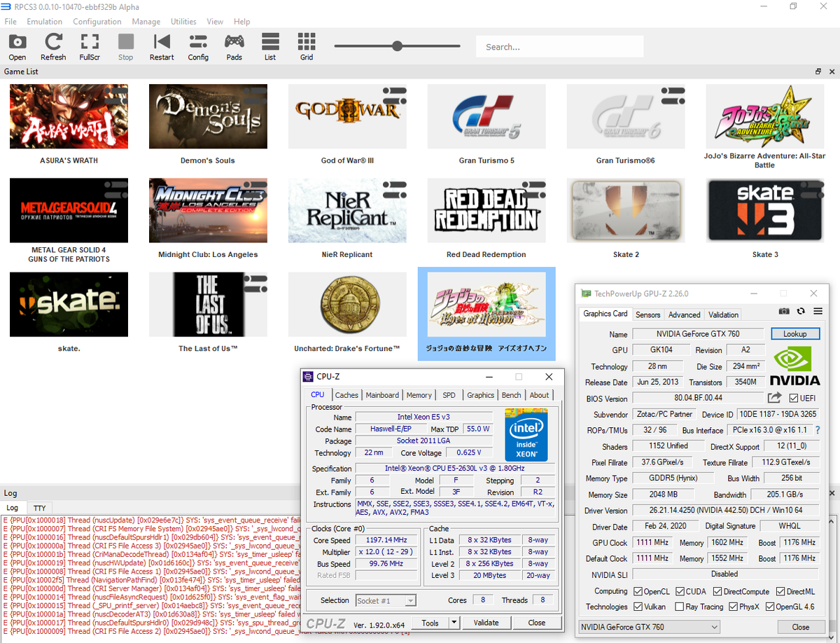This screenshot has width=840, height=643.
Task: Click the CPU-Z Close button
Action: coord(537,622)
